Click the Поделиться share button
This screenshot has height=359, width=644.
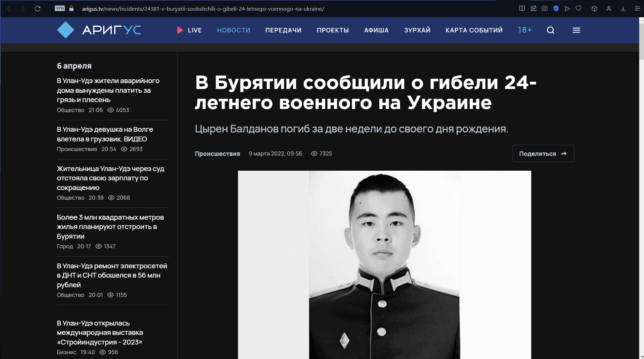[543, 153]
